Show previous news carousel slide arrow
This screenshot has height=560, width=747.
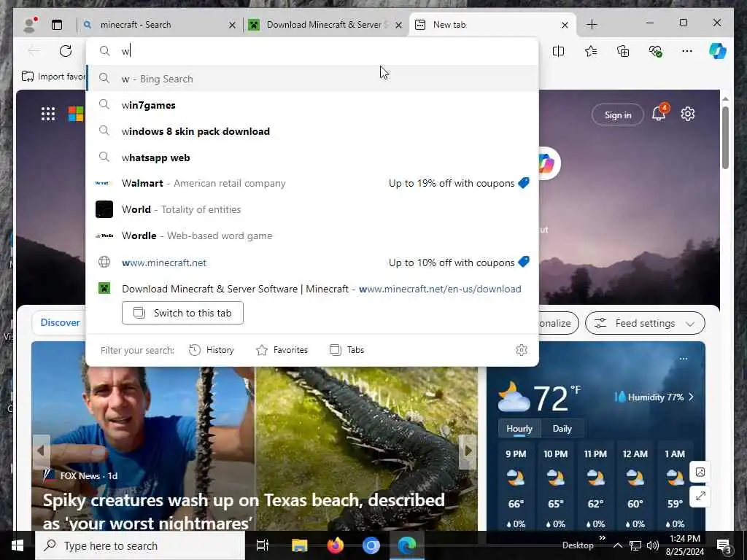click(41, 451)
